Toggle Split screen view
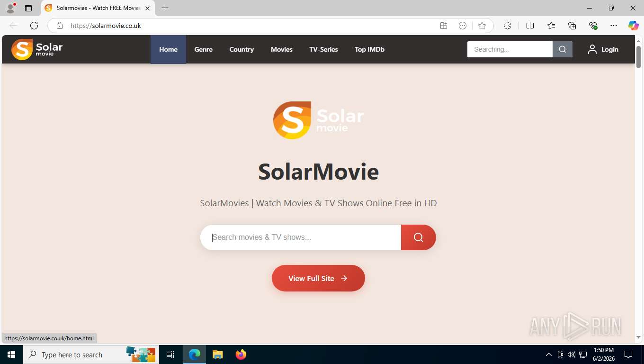Image resolution: width=644 pixels, height=364 pixels. [x=530, y=26]
